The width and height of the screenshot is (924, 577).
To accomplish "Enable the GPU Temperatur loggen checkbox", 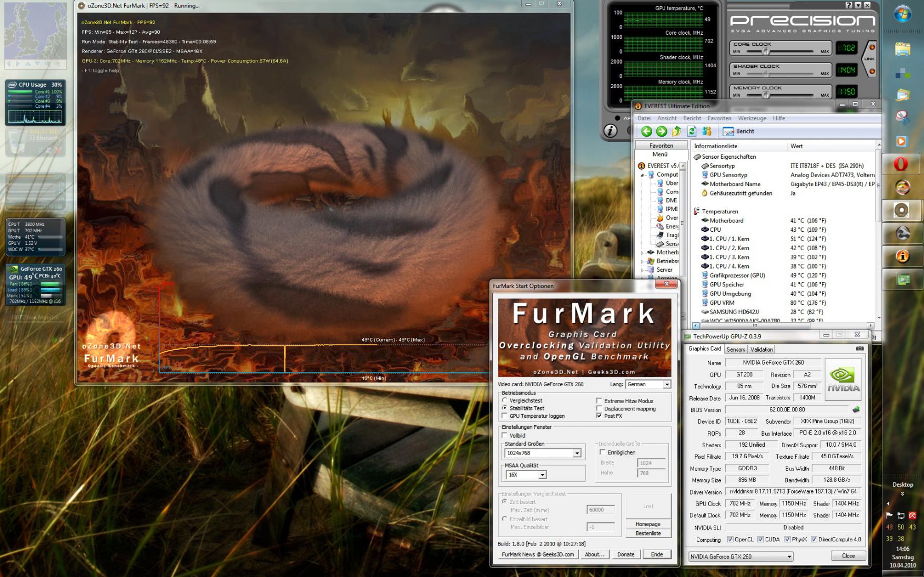I will click(x=505, y=416).
